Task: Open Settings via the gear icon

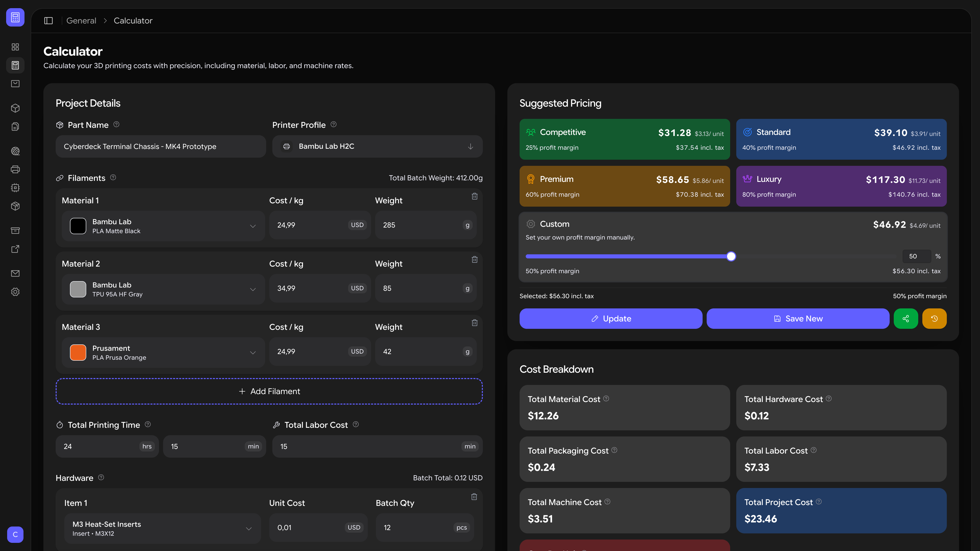Action: 15,292
